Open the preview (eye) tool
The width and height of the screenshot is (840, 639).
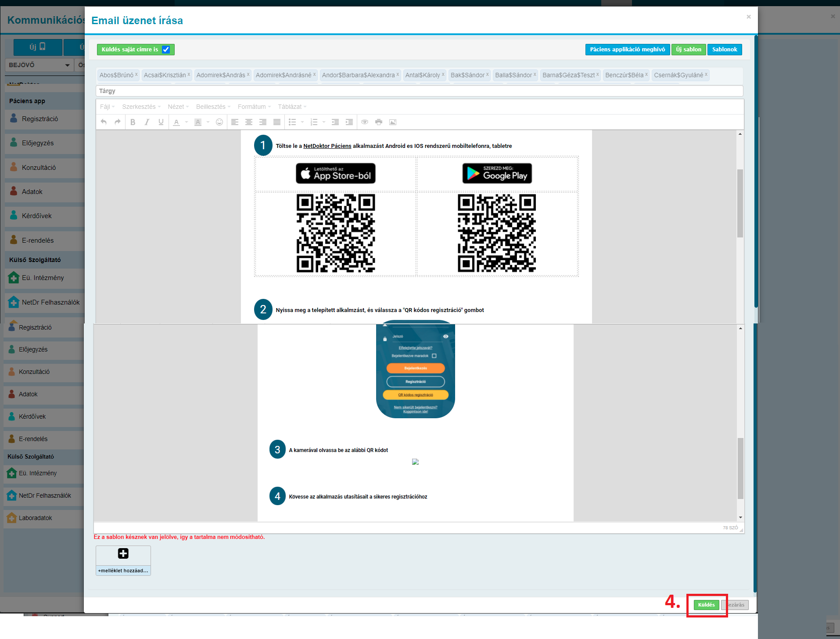[365, 122]
